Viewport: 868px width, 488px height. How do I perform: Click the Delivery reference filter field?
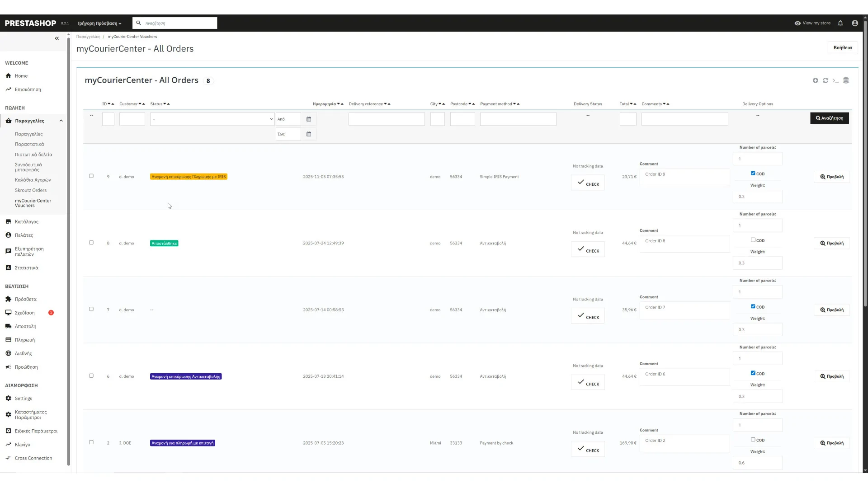(x=387, y=119)
